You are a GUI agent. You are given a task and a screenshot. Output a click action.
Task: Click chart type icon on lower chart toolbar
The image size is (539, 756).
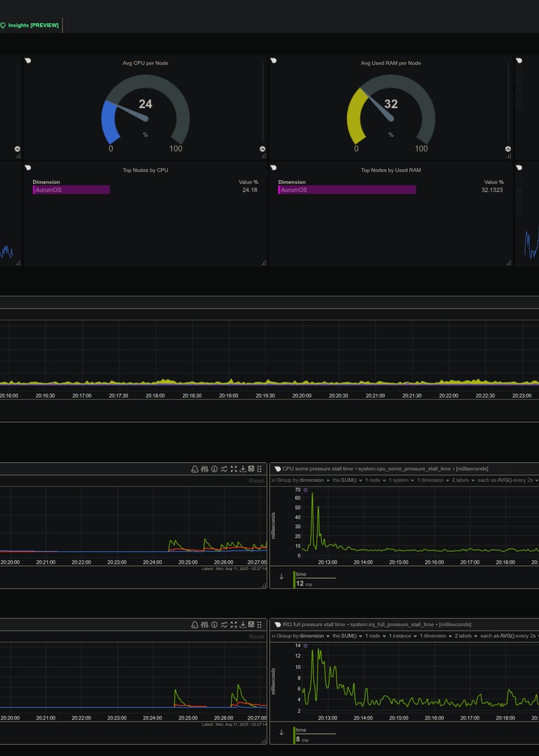[224, 624]
